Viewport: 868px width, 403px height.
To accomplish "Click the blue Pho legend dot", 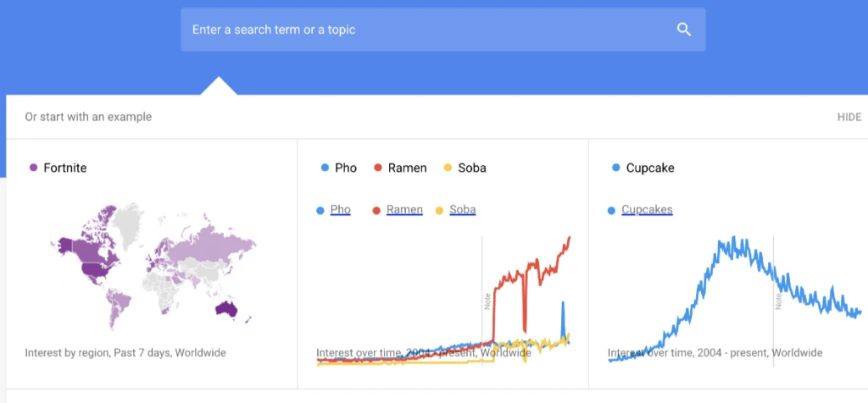I will pyautogui.click(x=320, y=210).
